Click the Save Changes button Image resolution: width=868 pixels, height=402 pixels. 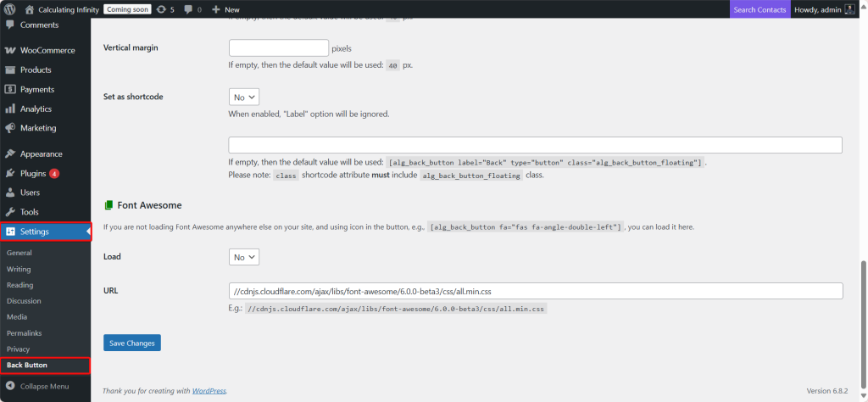(x=131, y=343)
